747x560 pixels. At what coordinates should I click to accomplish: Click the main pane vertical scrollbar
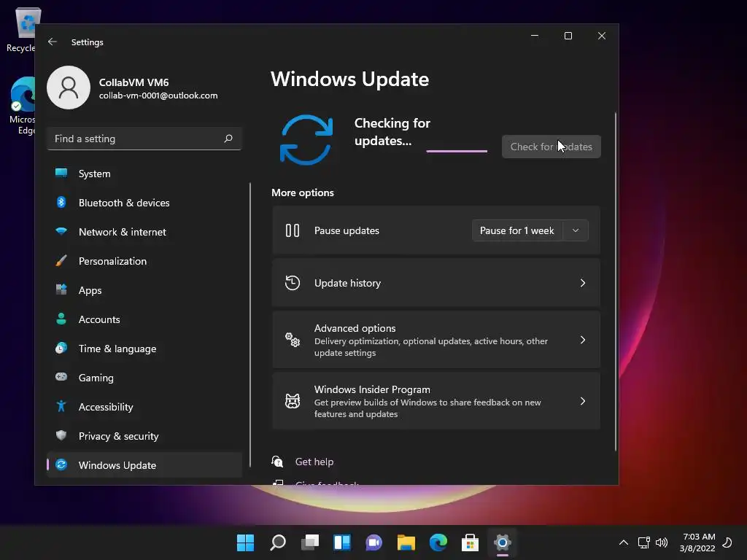615,281
